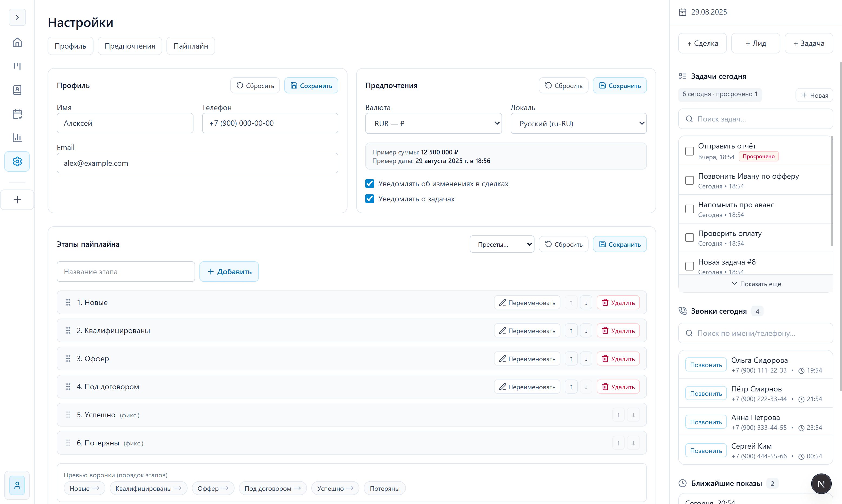Check the Отправить отчёт task
Viewport: 842px width, 504px height.
[x=689, y=151]
